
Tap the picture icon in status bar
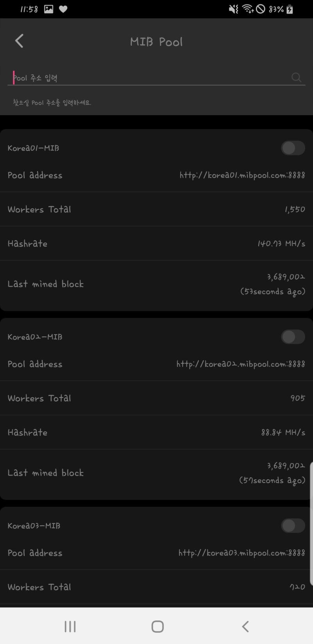pos(49,9)
